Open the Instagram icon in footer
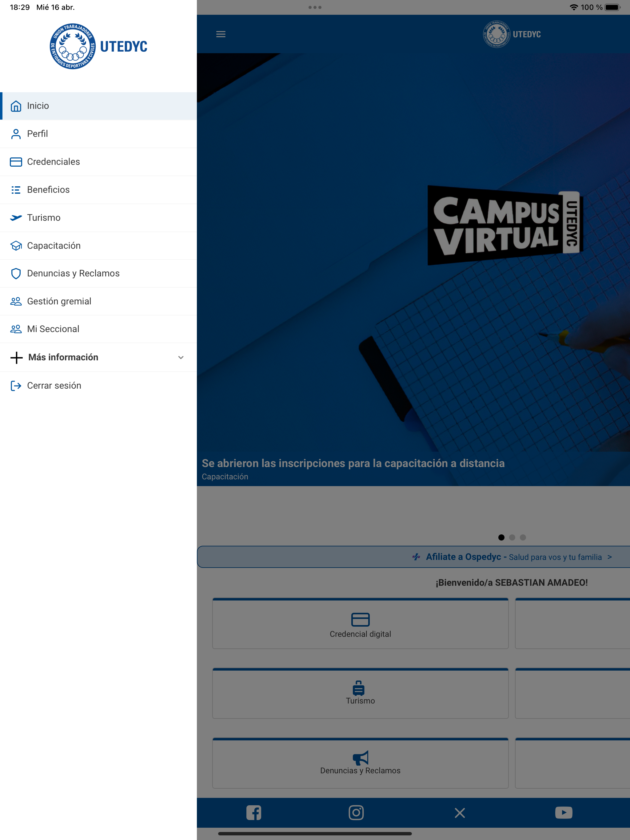The width and height of the screenshot is (630, 840). (x=356, y=813)
